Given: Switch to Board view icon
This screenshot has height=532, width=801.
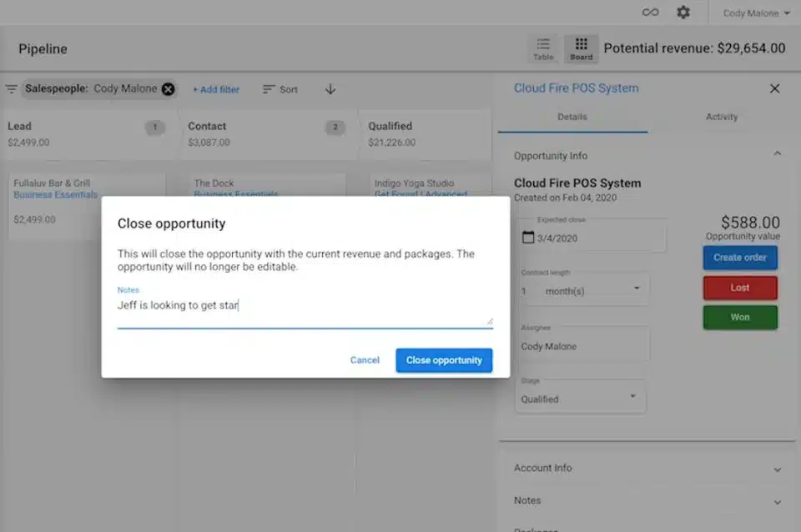Looking at the screenshot, I should pos(582,48).
